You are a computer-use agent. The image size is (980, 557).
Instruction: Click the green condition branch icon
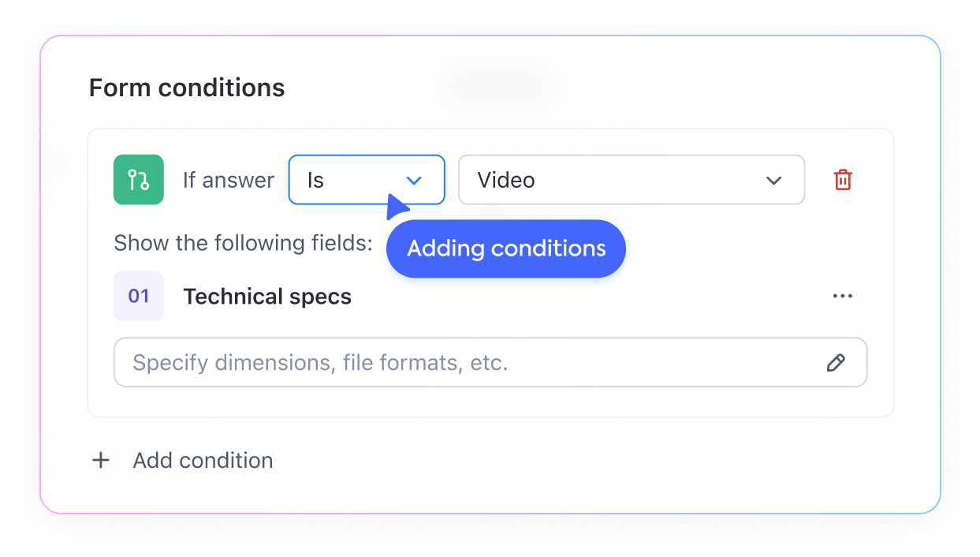click(x=139, y=180)
